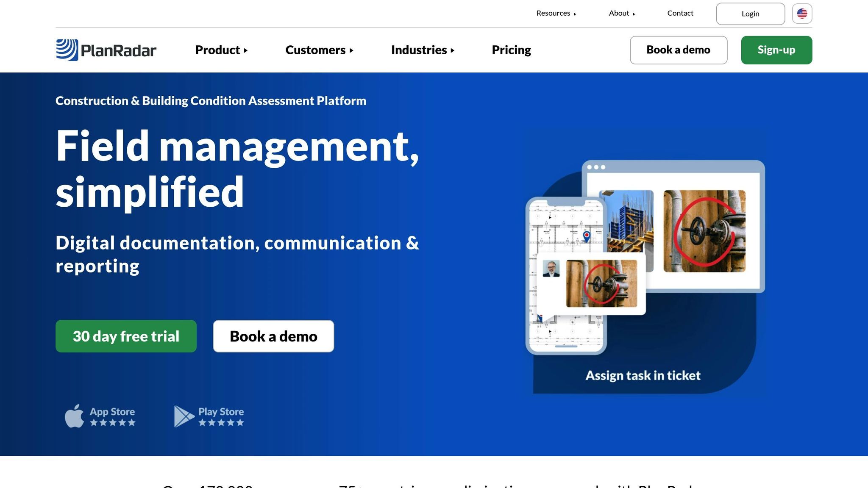868x488 pixels.
Task: Click the 'Assign task in ticket' caption
Action: pos(643,375)
